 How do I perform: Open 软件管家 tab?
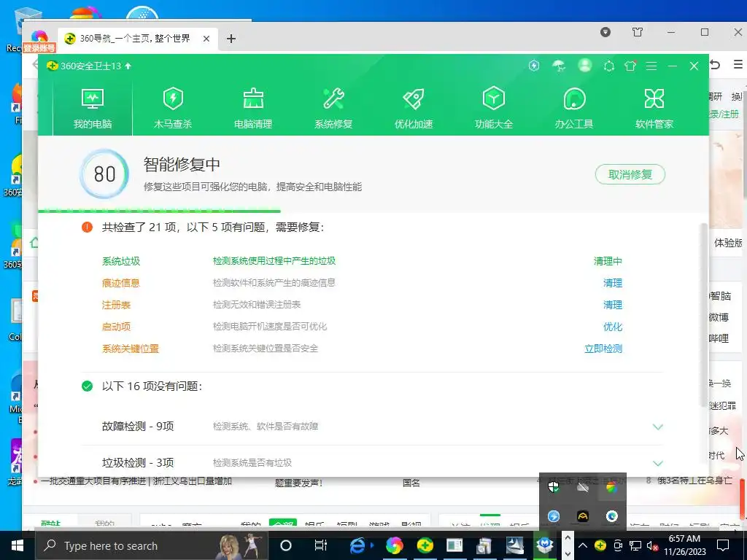tap(654, 109)
